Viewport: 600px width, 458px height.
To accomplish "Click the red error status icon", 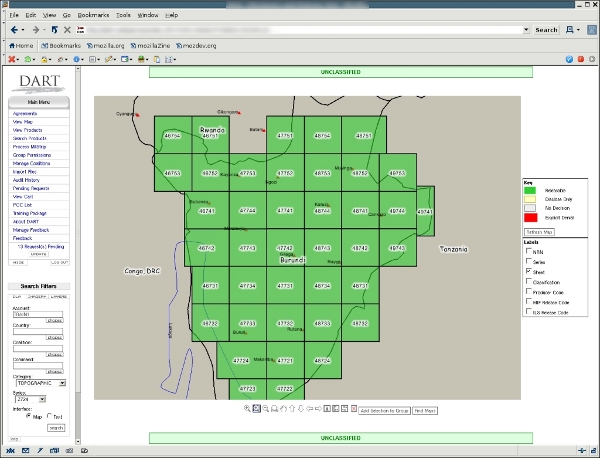I will point(581,59).
